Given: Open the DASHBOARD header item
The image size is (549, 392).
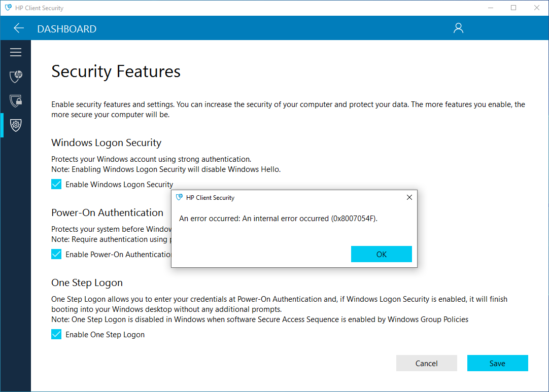Looking at the screenshot, I should click(66, 29).
